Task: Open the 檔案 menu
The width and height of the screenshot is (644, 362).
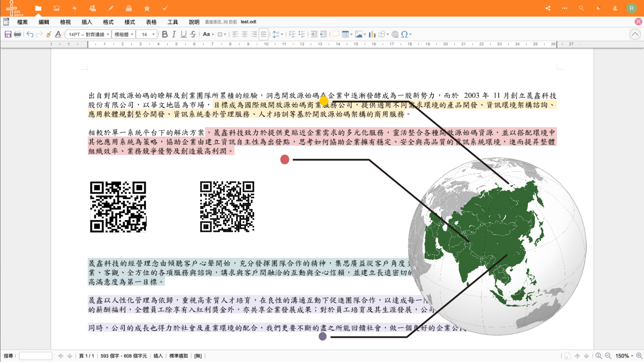Action: click(22, 22)
